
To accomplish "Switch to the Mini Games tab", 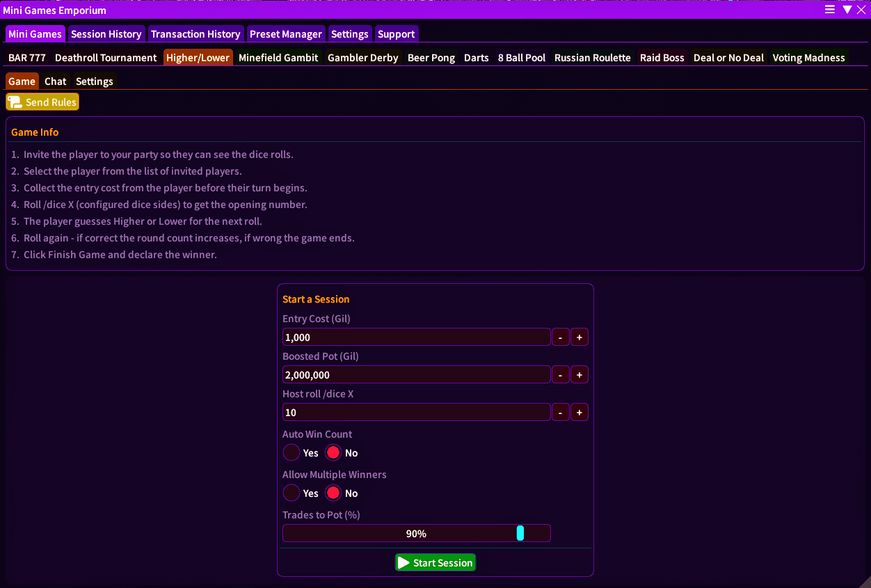I will click(x=35, y=34).
